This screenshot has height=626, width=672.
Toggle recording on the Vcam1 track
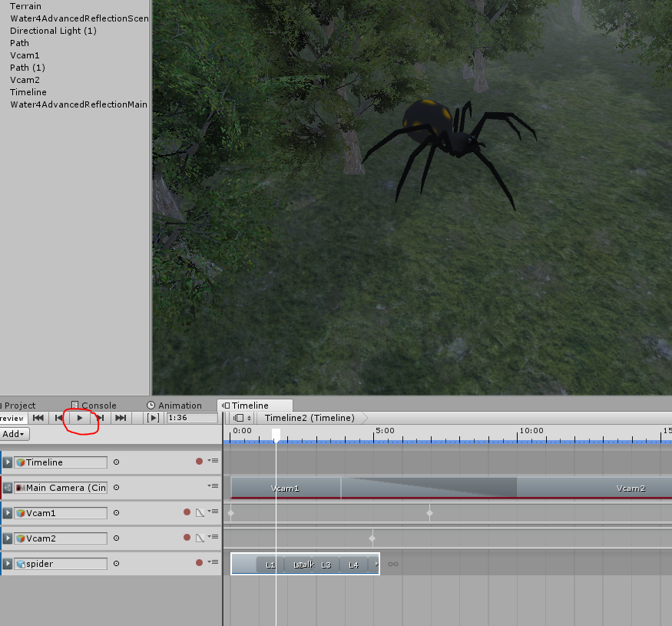pyautogui.click(x=187, y=512)
